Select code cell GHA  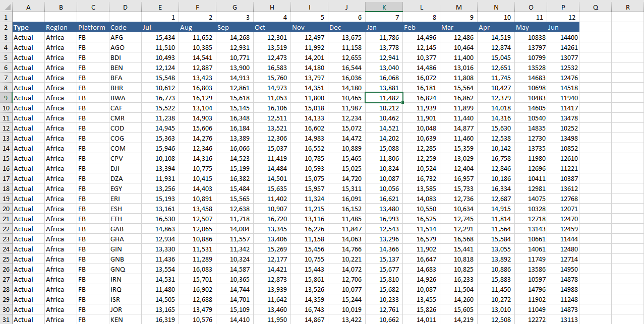125,239
